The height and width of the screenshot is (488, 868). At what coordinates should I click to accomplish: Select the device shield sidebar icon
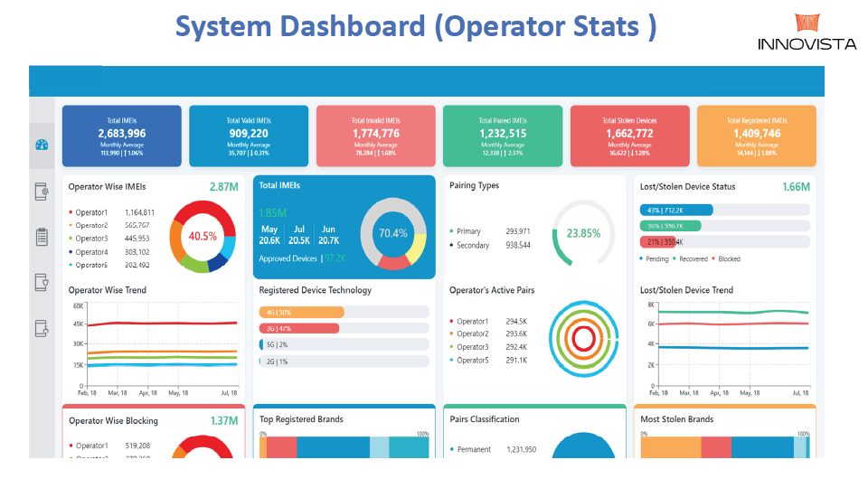tap(42, 282)
